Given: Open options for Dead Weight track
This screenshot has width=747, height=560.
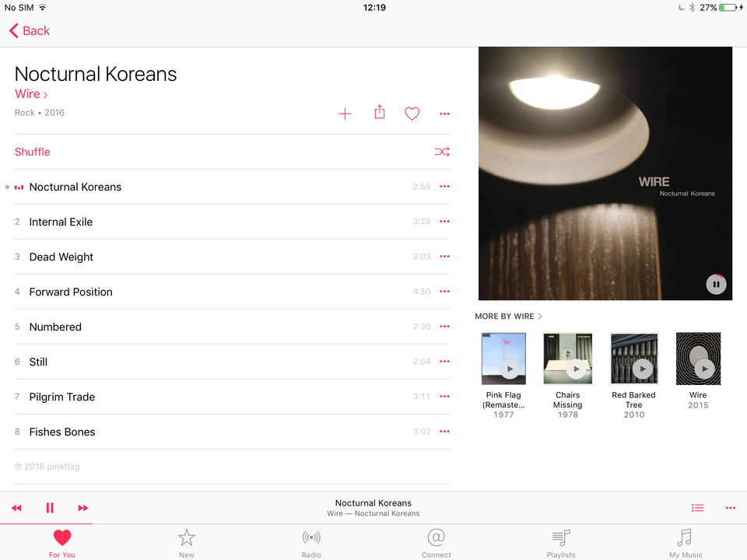Looking at the screenshot, I should click(444, 256).
